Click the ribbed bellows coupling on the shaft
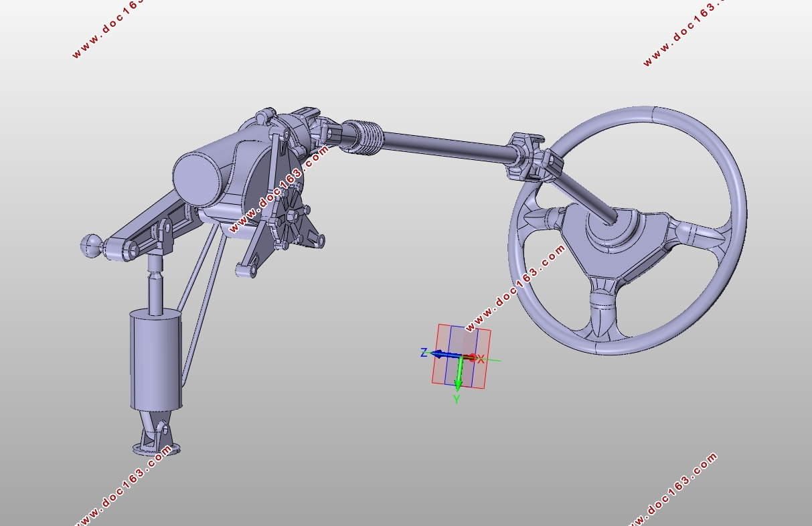Screen dimensions: 812x526 click(x=366, y=137)
